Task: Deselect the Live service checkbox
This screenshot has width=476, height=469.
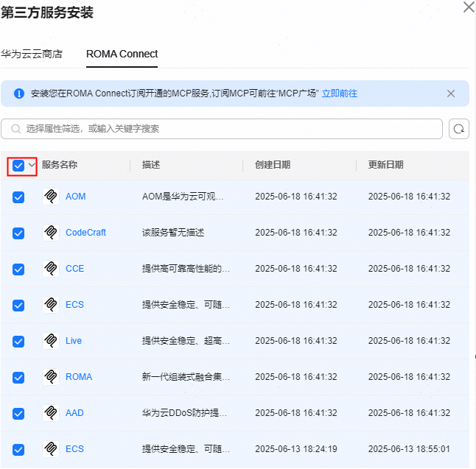Action: tap(18, 341)
